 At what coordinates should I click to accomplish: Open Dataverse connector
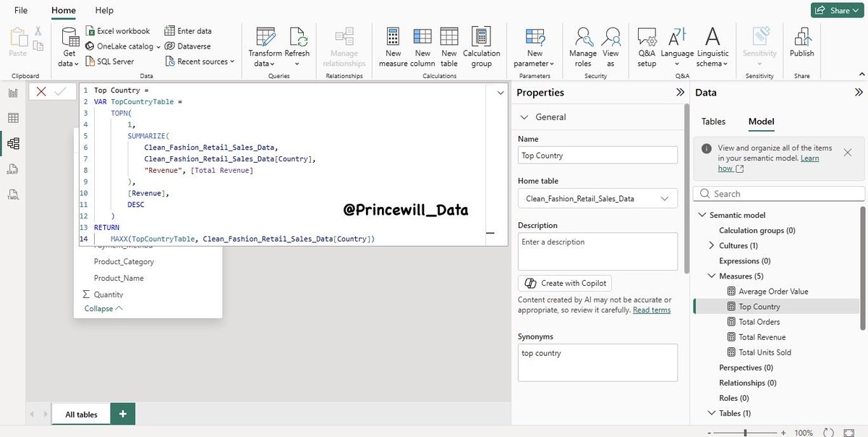(187, 46)
